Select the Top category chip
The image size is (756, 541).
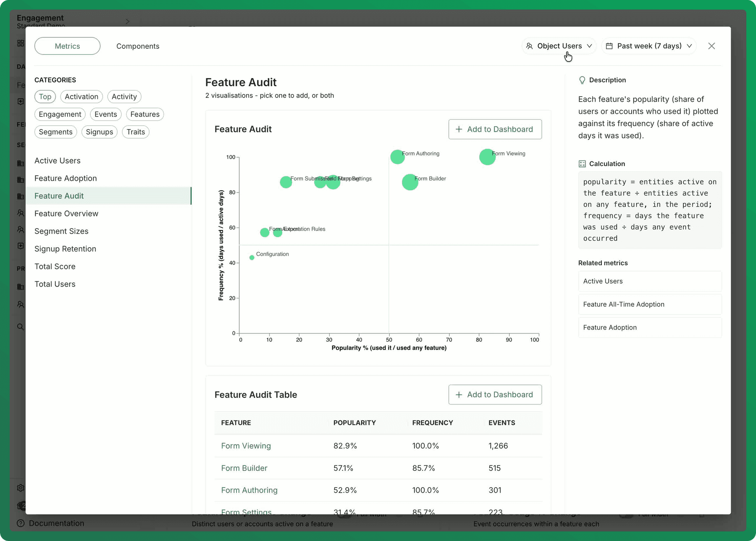45,97
